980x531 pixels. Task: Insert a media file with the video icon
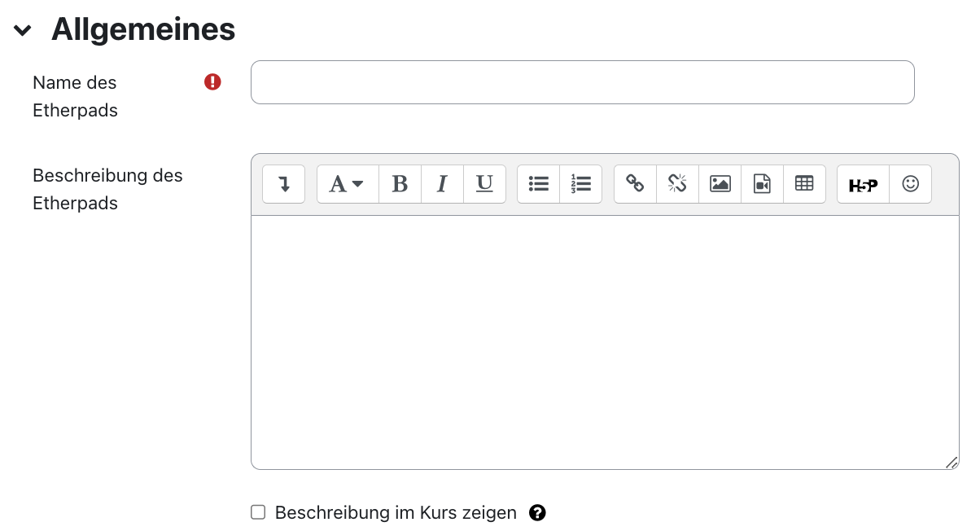pos(762,184)
